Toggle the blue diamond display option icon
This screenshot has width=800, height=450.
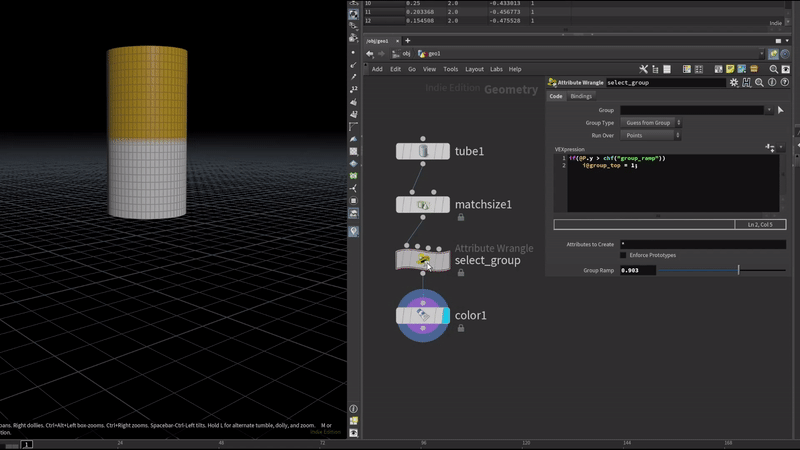tap(354, 164)
